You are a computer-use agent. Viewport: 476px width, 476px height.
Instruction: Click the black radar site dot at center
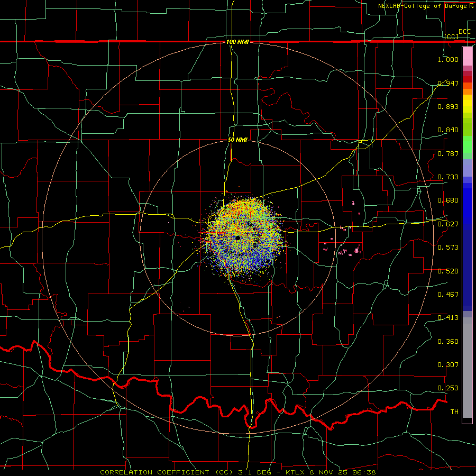[237, 237]
